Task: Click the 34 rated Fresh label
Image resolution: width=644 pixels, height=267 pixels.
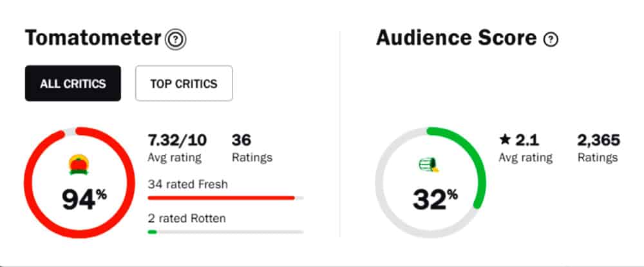Action: point(187,184)
